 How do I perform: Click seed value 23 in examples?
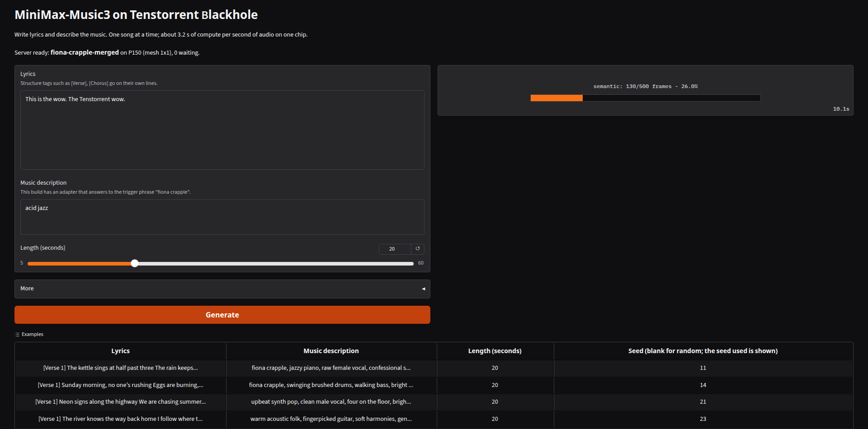tap(703, 419)
